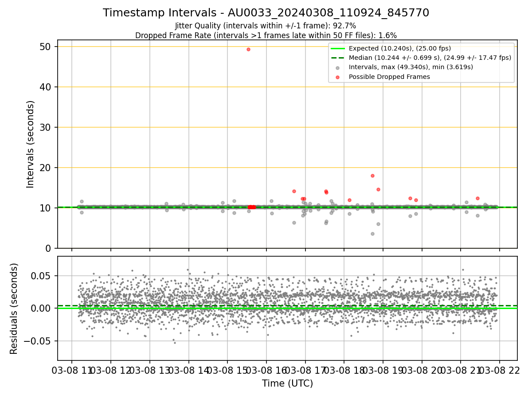The image size is (532, 399).
Task: Click the 03-08 21 time tick label
Action: (460, 370)
